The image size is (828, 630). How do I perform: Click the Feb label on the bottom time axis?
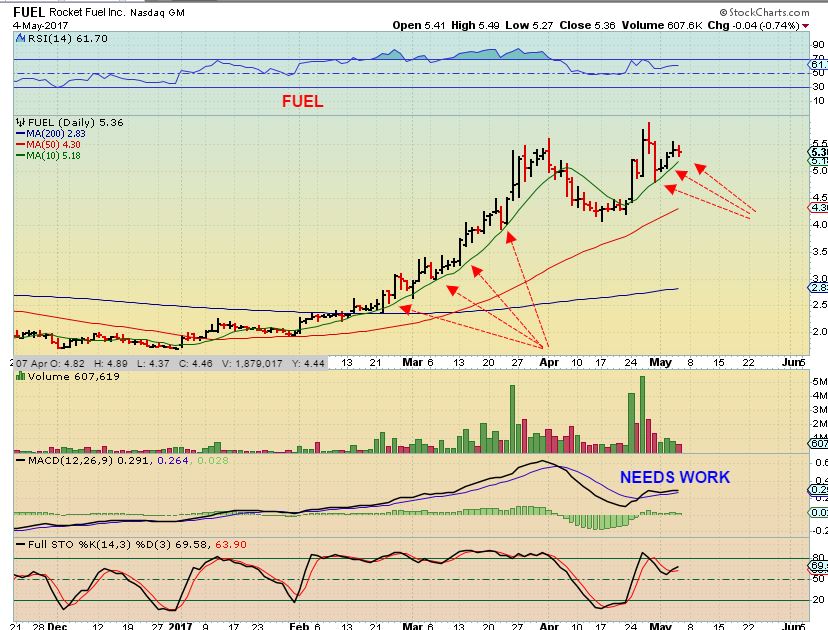point(299,626)
